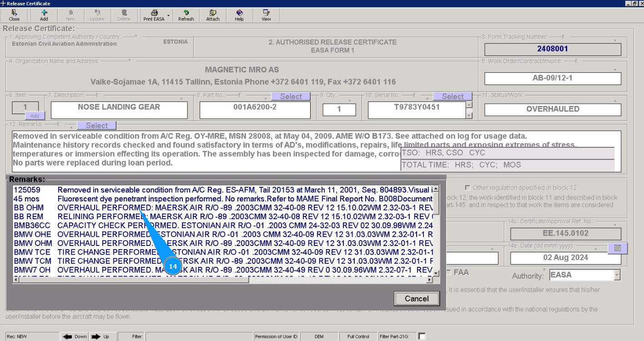The height and width of the screenshot is (341, 644).
Task: Click the Down record navigation arrow
Action: pyautogui.click(x=75, y=336)
